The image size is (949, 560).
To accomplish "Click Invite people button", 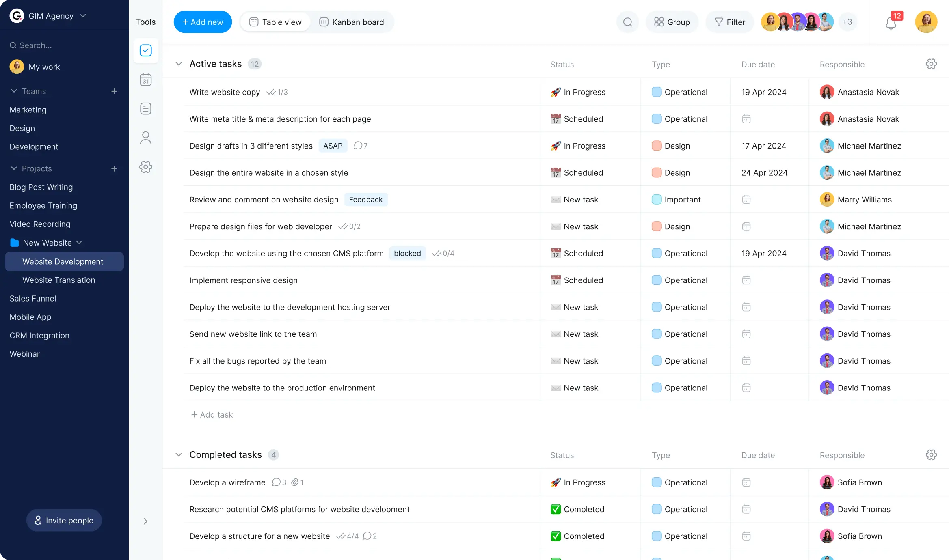I will (64, 520).
